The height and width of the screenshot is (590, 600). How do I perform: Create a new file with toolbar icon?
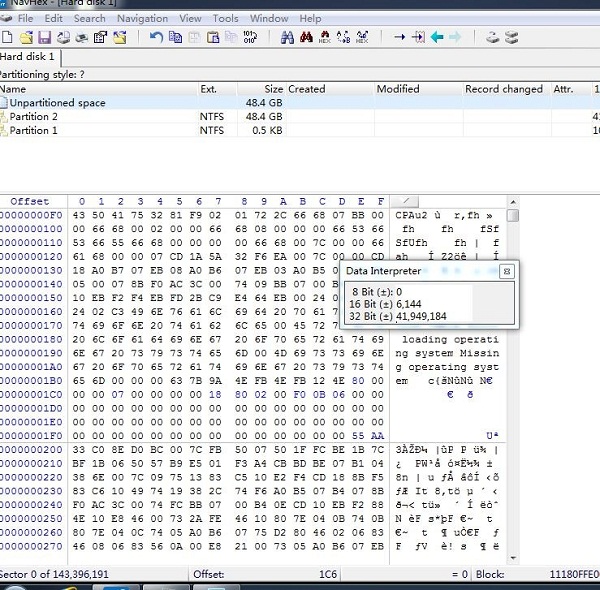click(x=7, y=37)
